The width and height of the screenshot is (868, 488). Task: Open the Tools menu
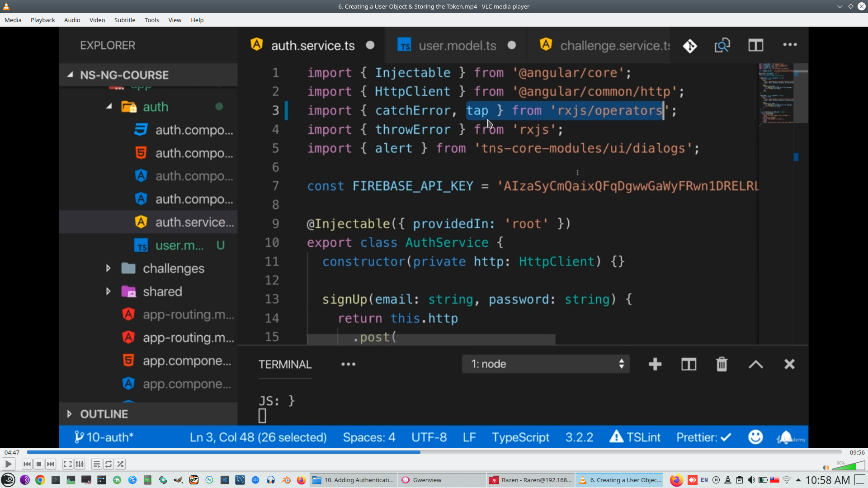click(151, 20)
